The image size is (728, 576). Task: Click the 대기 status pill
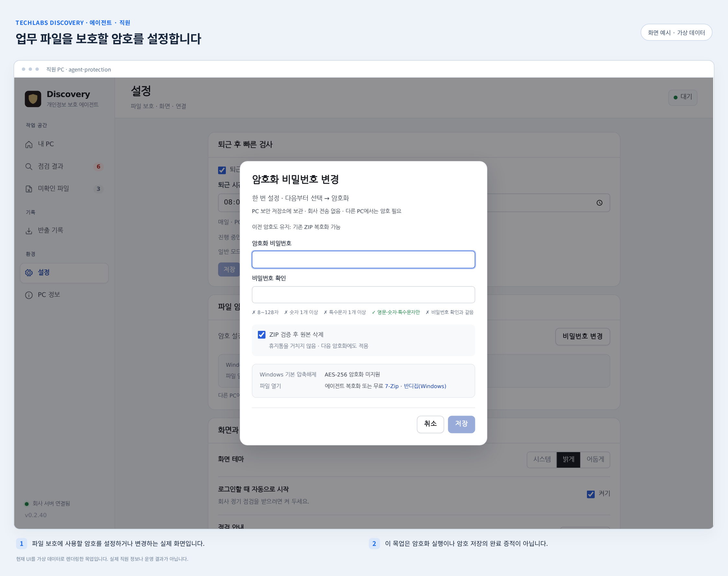682,97
